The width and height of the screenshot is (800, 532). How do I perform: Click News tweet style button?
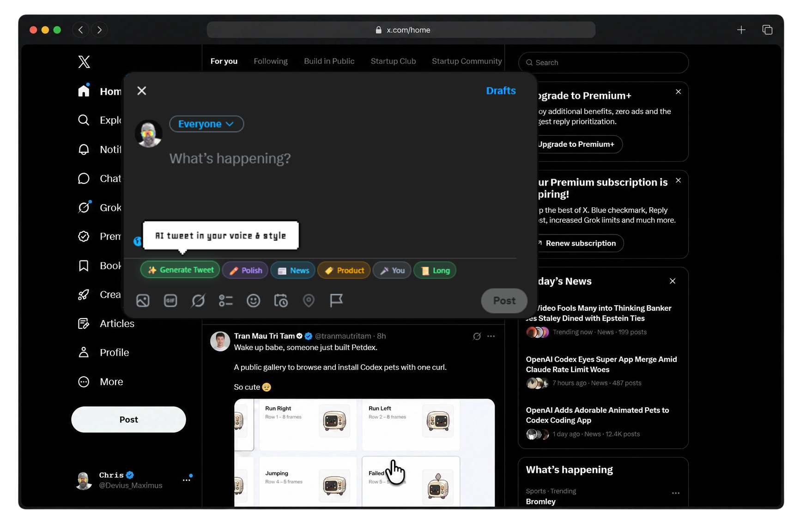tap(293, 271)
